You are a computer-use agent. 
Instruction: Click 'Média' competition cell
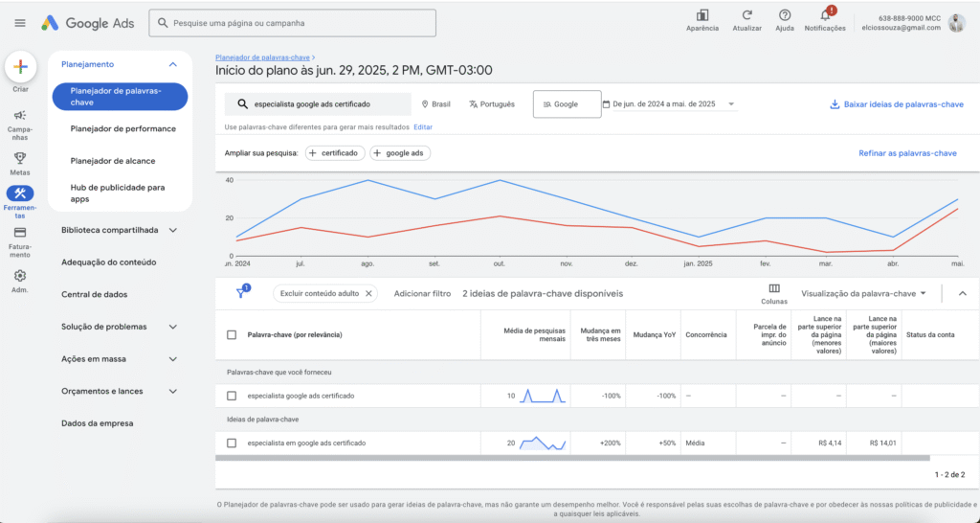pyautogui.click(x=695, y=443)
